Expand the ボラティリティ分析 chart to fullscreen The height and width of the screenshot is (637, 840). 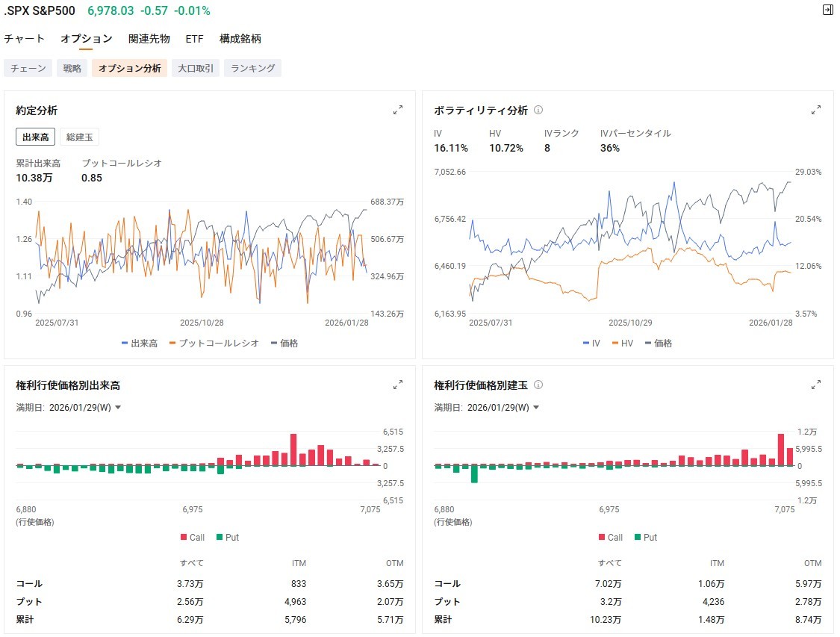(816, 110)
